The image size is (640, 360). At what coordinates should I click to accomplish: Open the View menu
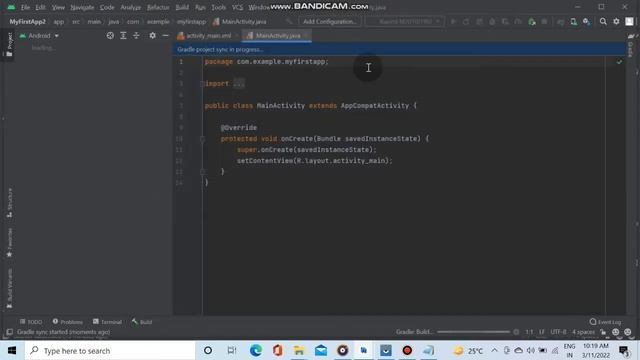click(58, 7)
